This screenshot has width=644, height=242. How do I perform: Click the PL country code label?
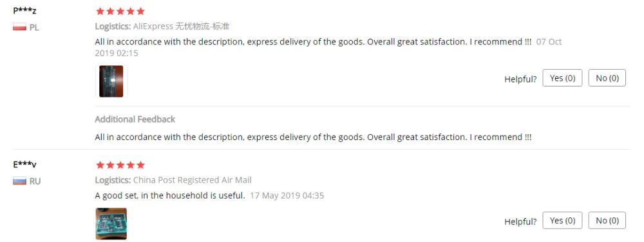pyautogui.click(x=34, y=28)
